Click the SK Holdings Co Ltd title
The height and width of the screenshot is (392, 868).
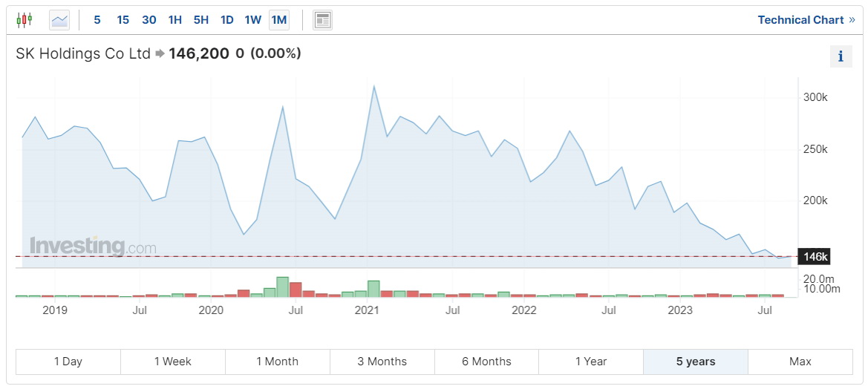(x=83, y=53)
